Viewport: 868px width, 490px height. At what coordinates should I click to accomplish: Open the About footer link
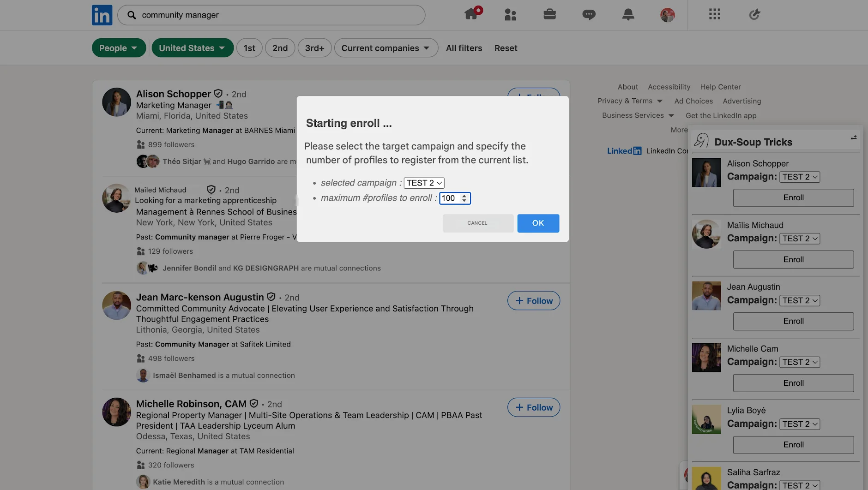[627, 87]
